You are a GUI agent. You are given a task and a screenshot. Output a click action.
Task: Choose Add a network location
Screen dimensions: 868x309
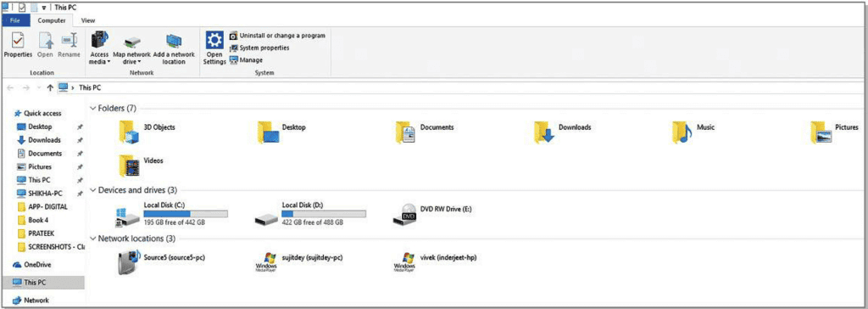tap(174, 48)
